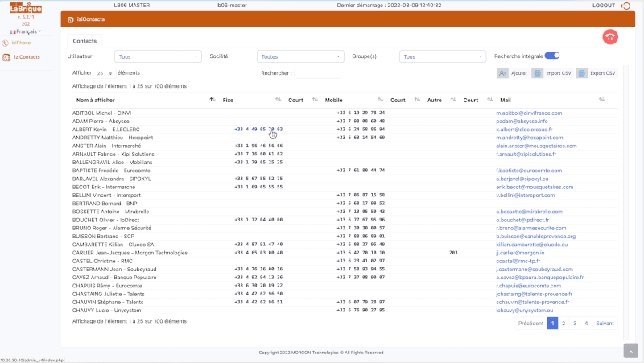Click the scroll-to-top button

pyautogui.click(x=631, y=351)
